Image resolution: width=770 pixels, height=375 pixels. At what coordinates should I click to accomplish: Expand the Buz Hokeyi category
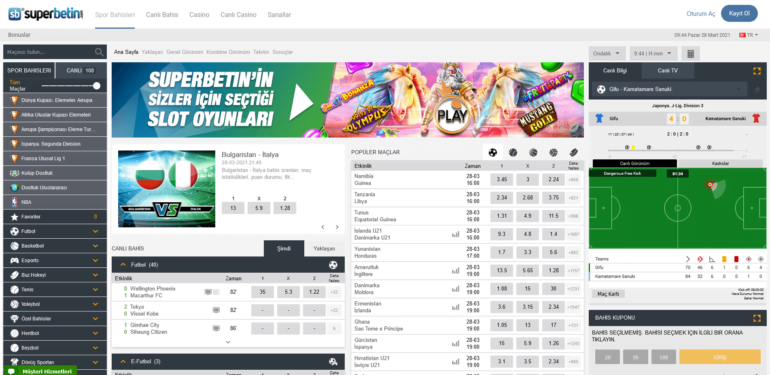[x=55, y=275]
